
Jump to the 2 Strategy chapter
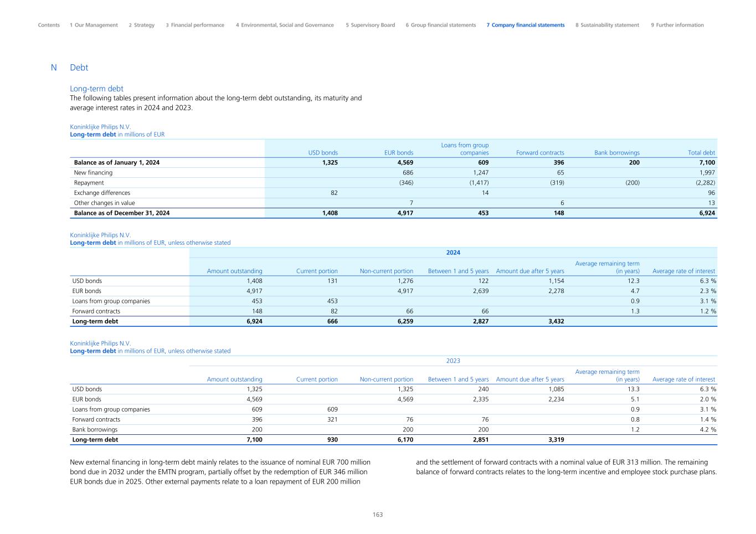[x=141, y=25]
